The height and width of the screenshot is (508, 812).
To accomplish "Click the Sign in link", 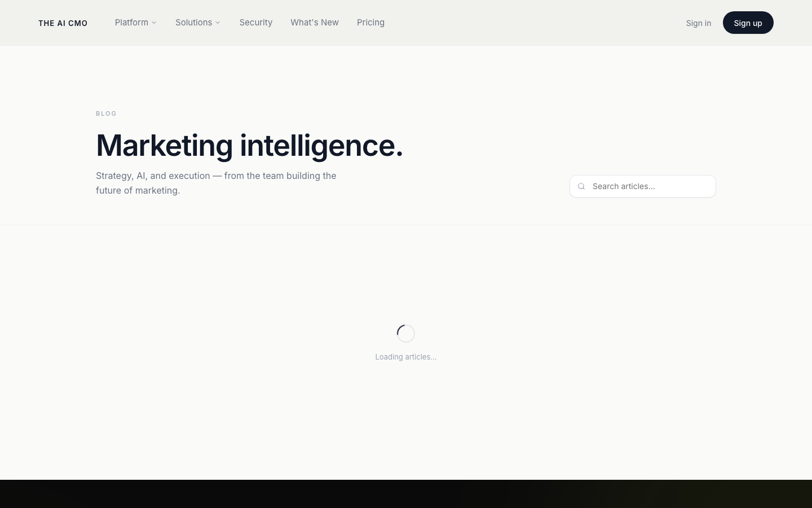I will [x=699, y=23].
